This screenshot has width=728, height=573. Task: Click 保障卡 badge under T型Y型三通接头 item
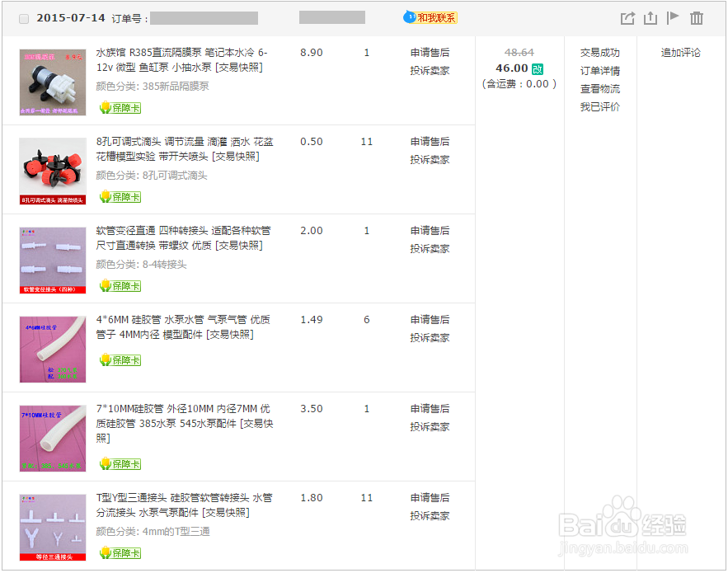click(120, 553)
